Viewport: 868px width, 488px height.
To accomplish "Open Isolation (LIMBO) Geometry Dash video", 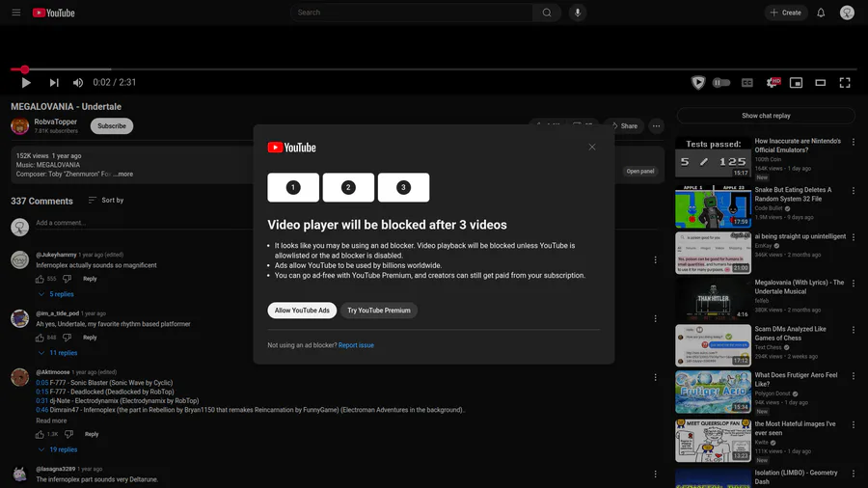I will click(x=713, y=478).
